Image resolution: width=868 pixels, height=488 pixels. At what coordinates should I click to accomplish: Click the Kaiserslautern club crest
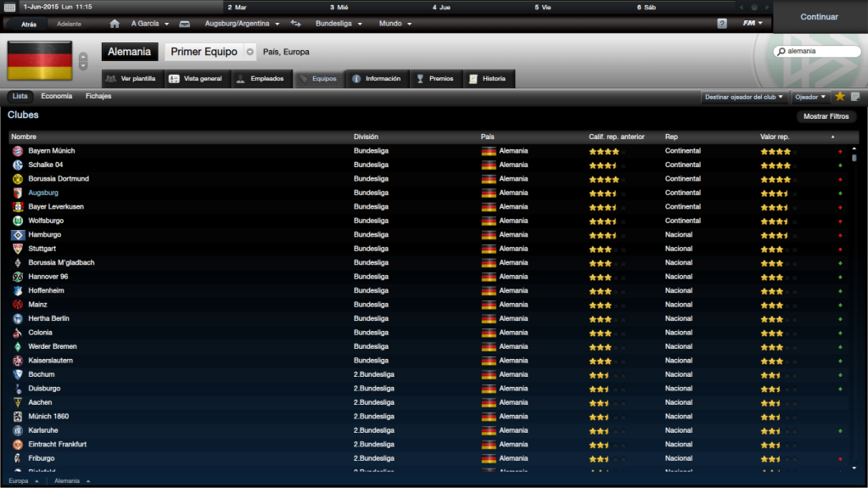18,361
